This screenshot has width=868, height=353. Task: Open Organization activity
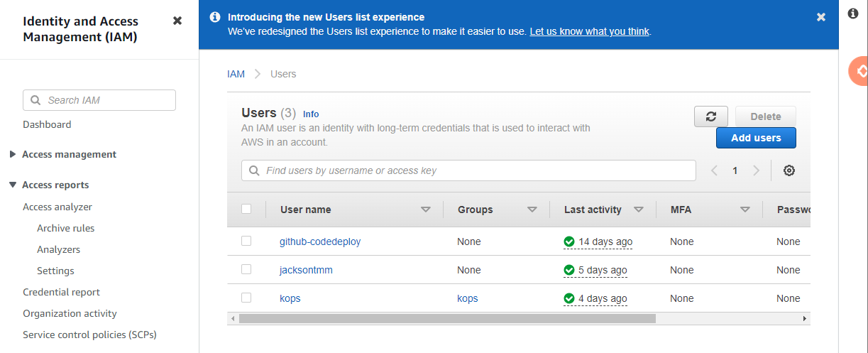pyautogui.click(x=70, y=313)
